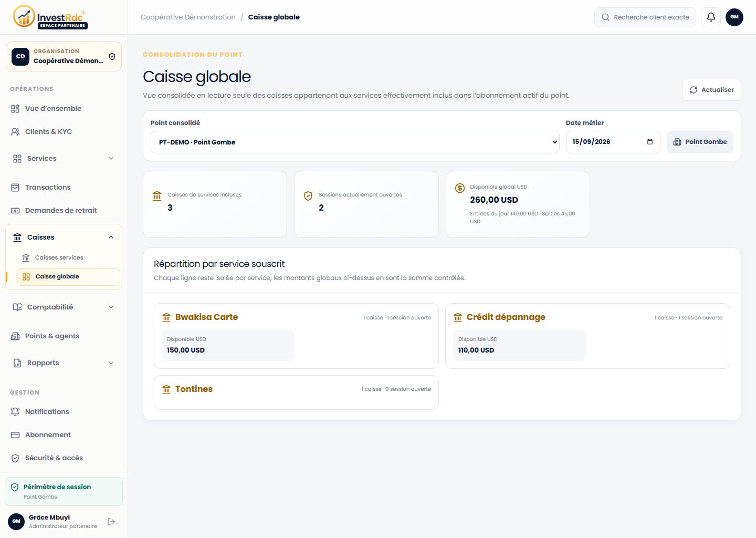Focus the Recherche client exacte search field
Screen dimensions: 756x538
pyautogui.click(x=645, y=17)
